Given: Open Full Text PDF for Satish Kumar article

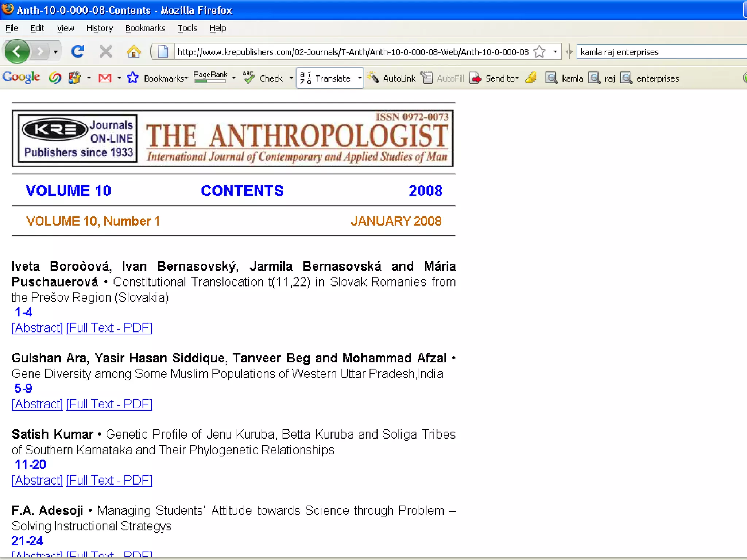Looking at the screenshot, I should [109, 480].
